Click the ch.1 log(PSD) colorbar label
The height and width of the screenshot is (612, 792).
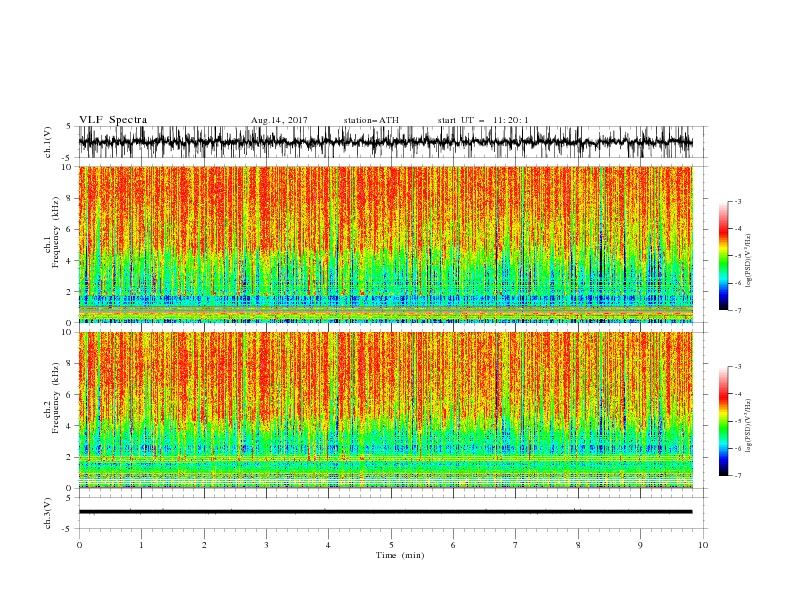click(749, 261)
